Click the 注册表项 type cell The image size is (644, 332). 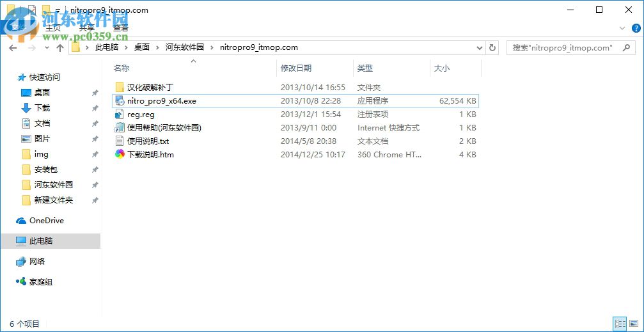click(373, 115)
